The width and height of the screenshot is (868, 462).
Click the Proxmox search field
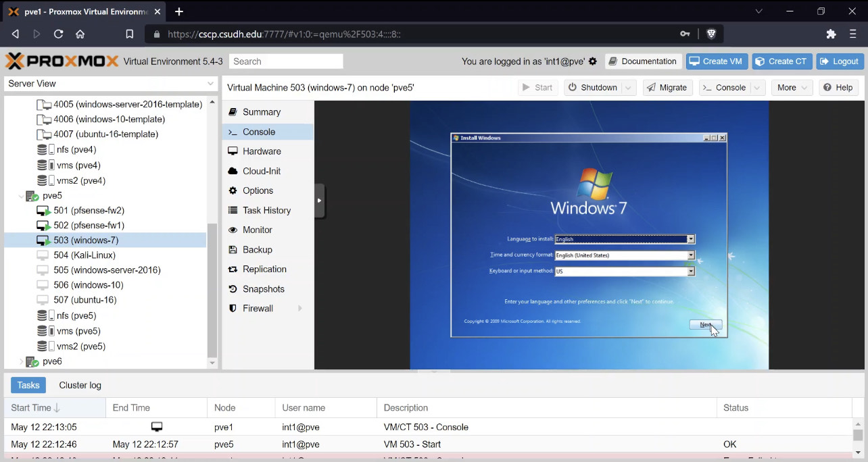(286, 61)
